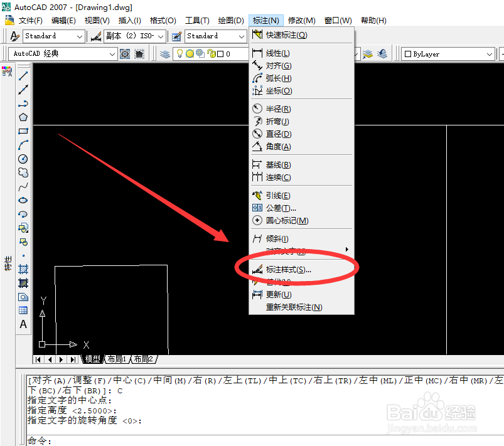Viewport: 504px width, 446px height.
Task: Click the Make Block tool
Action: [23, 242]
